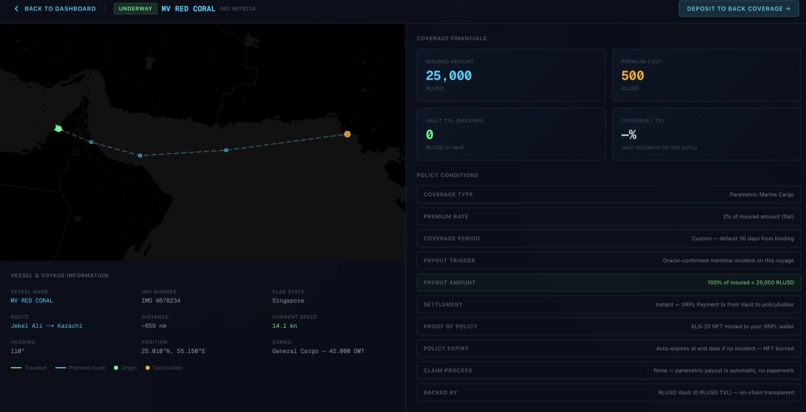The height and width of the screenshot is (412, 806).
Task: Click the UNDERWAY status badge
Action: pos(135,9)
